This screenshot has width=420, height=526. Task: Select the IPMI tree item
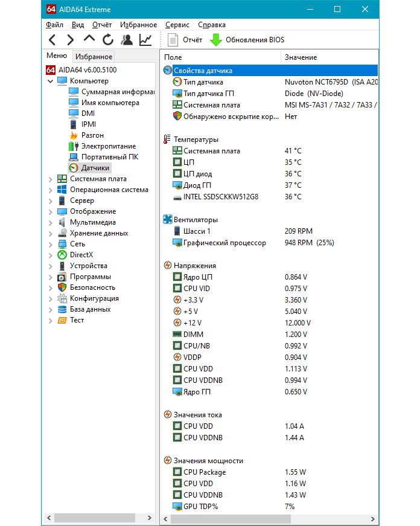(83, 124)
